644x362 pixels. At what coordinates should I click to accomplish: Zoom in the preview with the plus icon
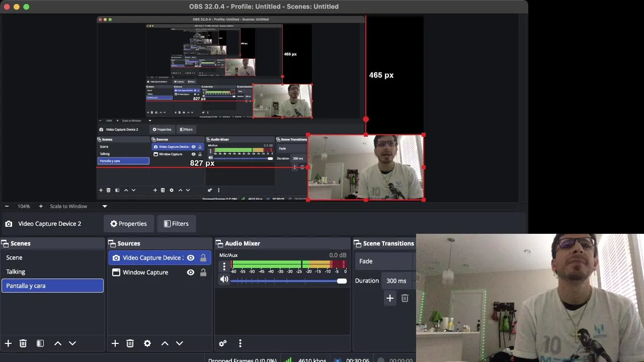point(41,206)
